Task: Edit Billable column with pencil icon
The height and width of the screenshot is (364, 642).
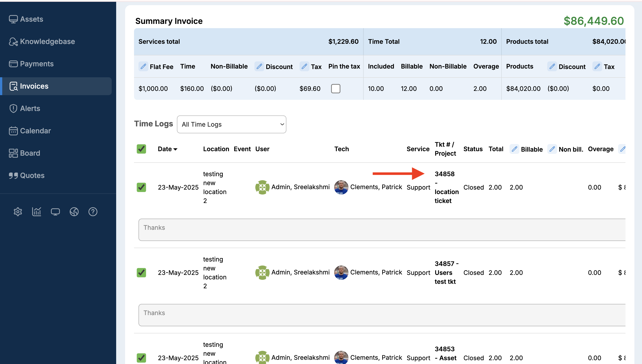Action: [514, 149]
